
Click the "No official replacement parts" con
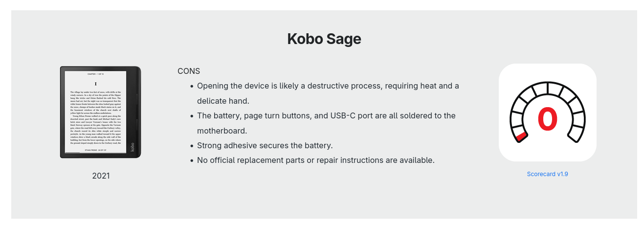tap(316, 160)
